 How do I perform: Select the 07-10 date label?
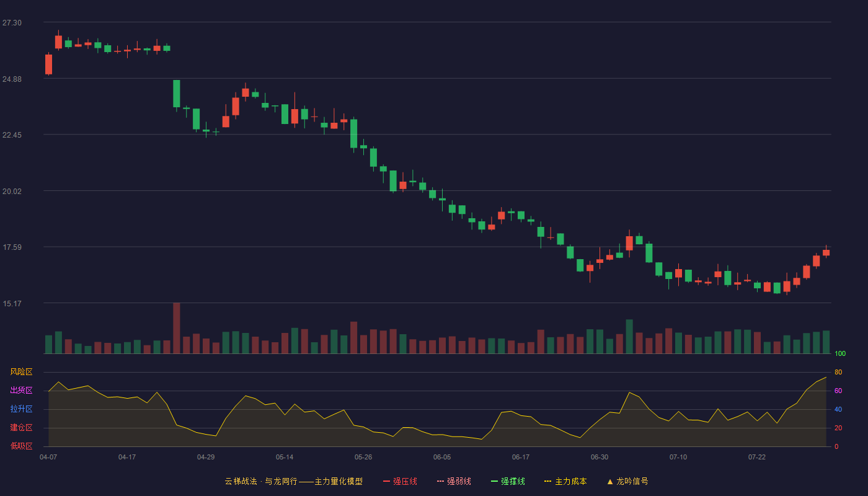coord(678,457)
